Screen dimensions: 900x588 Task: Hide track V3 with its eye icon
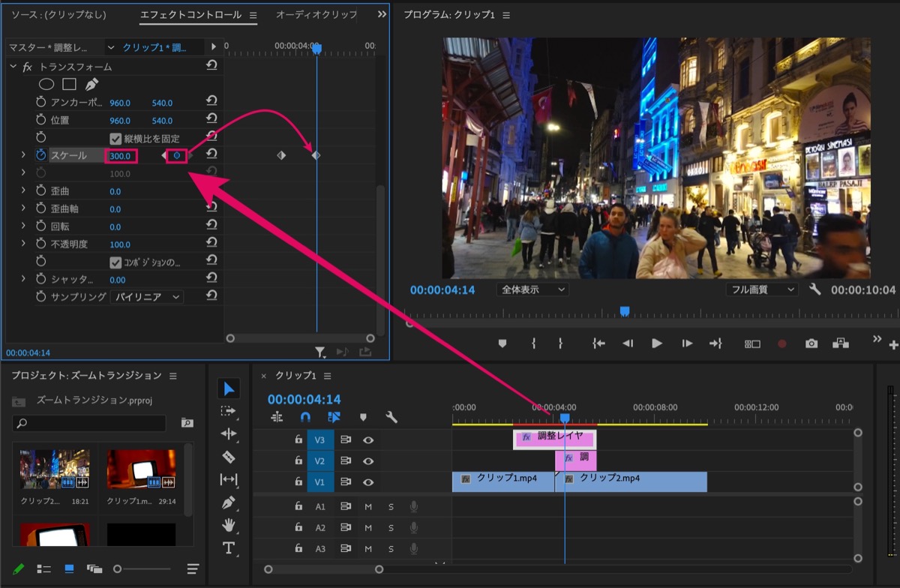tap(368, 439)
